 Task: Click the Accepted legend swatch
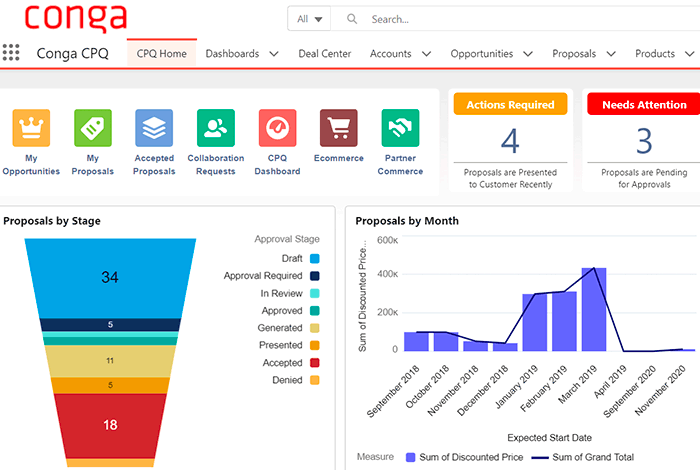[x=315, y=362]
